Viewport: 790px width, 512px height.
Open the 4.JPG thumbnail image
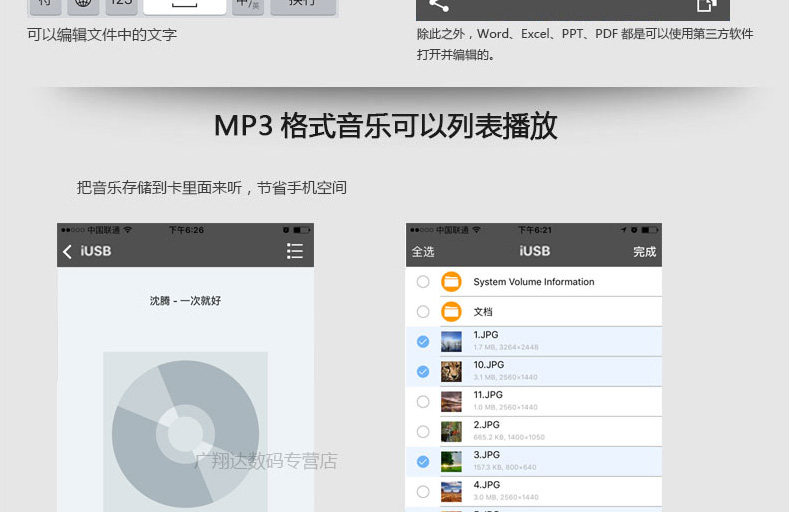pos(451,492)
